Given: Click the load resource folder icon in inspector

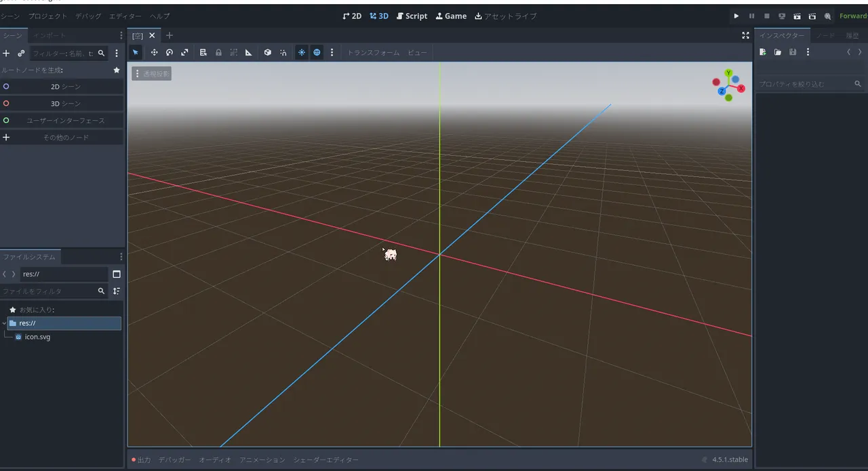Looking at the screenshot, I should [778, 52].
